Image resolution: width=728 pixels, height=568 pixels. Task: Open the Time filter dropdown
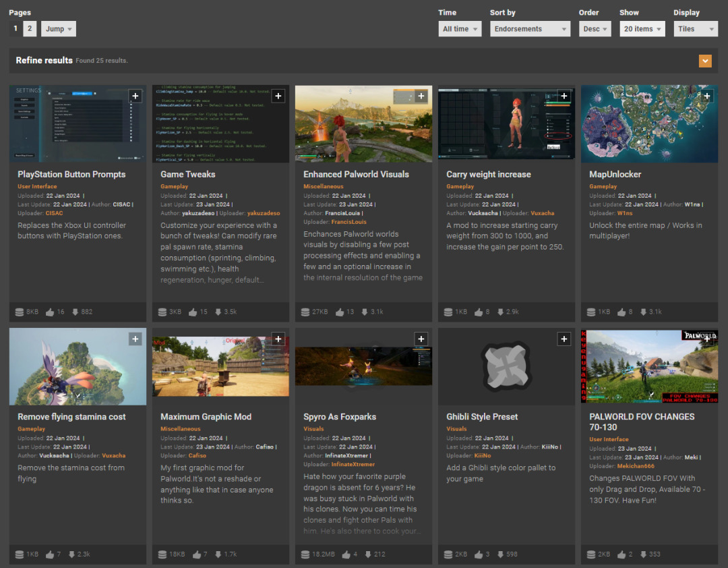click(x=460, y=29)
